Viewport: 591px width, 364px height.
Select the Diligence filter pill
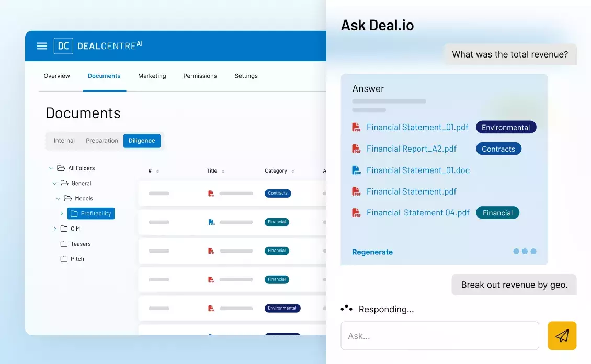click(142, 141)
